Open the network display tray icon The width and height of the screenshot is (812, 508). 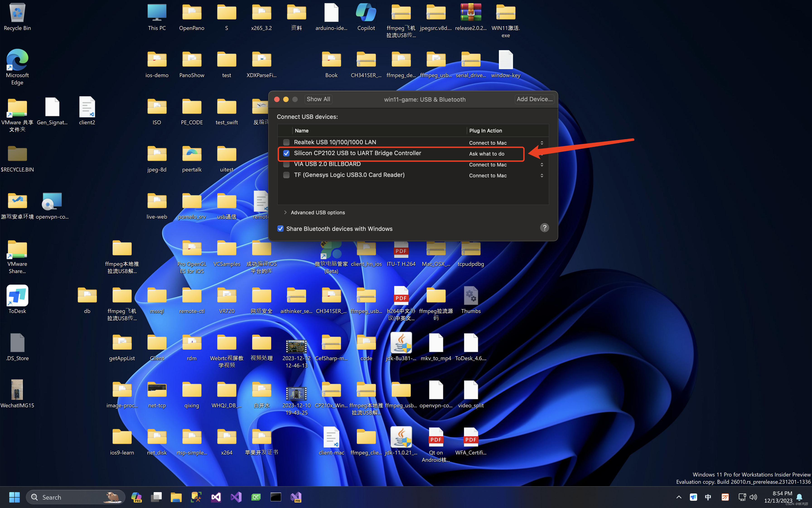(742, 497)
